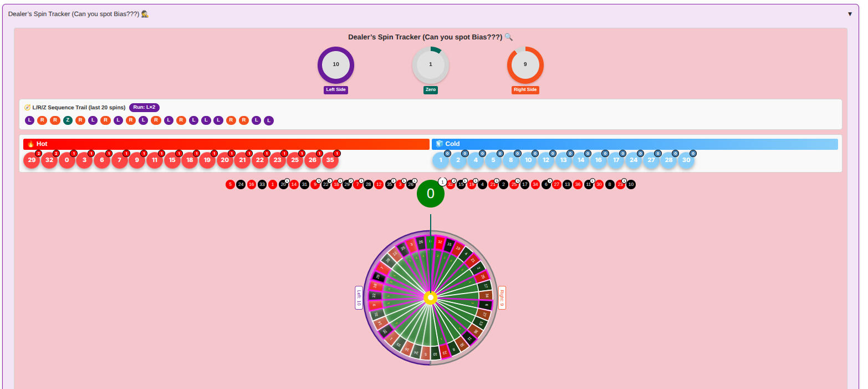Click the Left Side purple ring gauge
The image size is (868, 389).
336,65
